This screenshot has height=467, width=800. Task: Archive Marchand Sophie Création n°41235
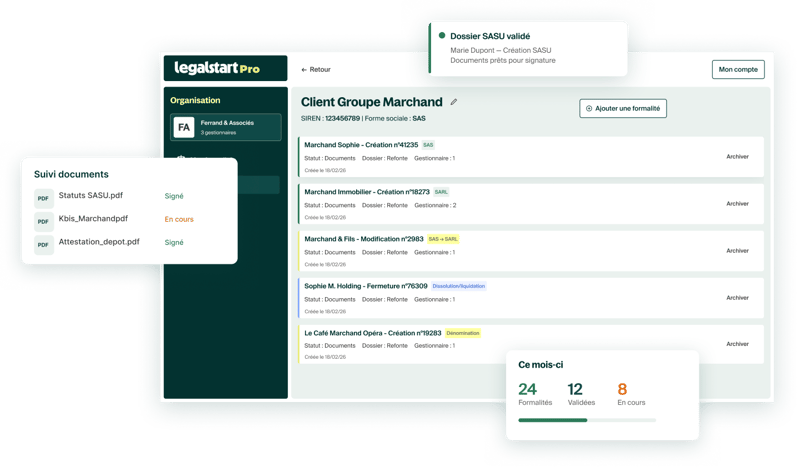(x=737, y=157)
